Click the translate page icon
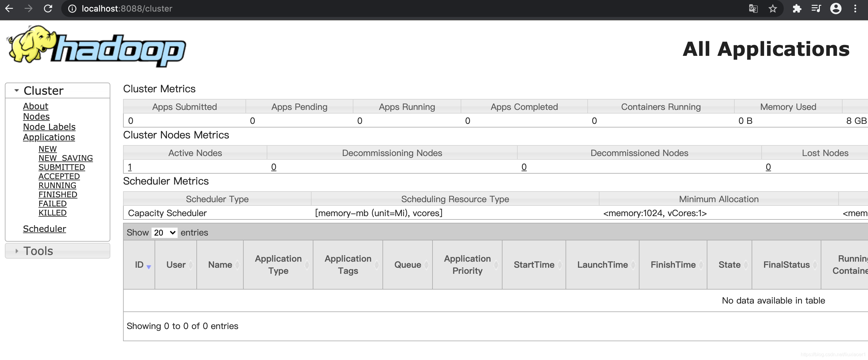This screenshot has height=360, width=868. pos(753,8)
